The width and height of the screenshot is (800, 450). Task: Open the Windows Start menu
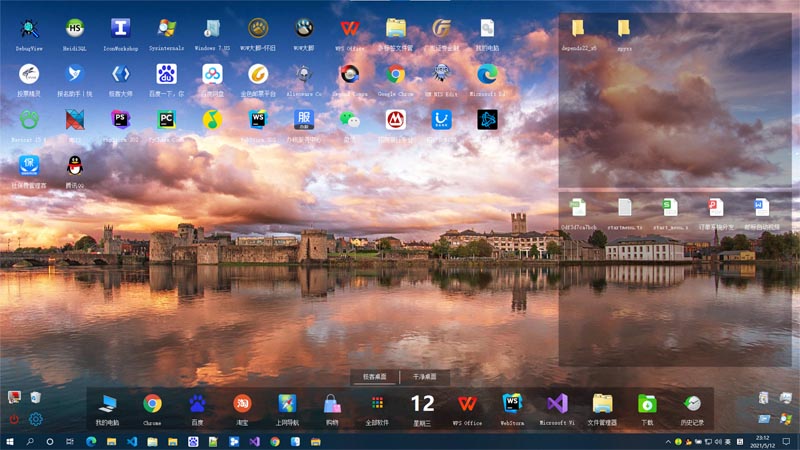(10, 441)
